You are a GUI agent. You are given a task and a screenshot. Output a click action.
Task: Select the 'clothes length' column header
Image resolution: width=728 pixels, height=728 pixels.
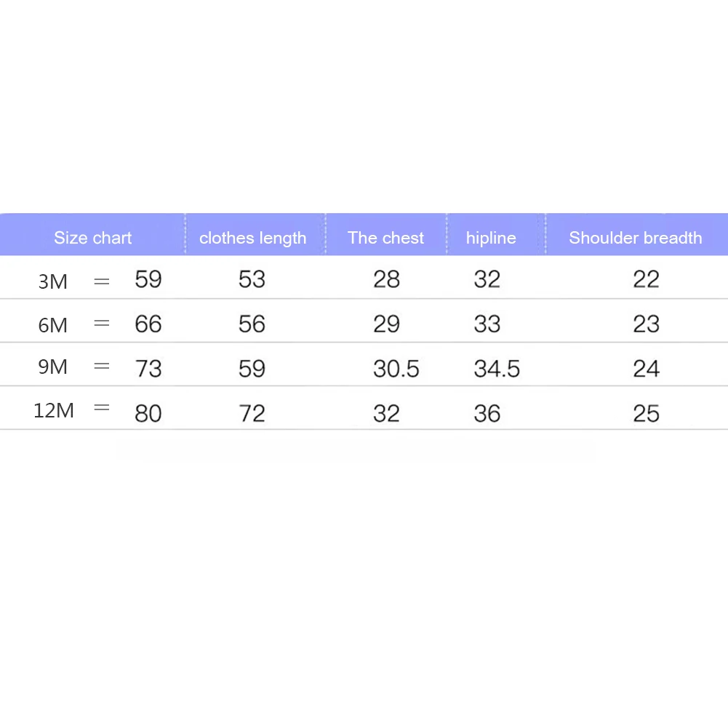click(x=252, y=238)
